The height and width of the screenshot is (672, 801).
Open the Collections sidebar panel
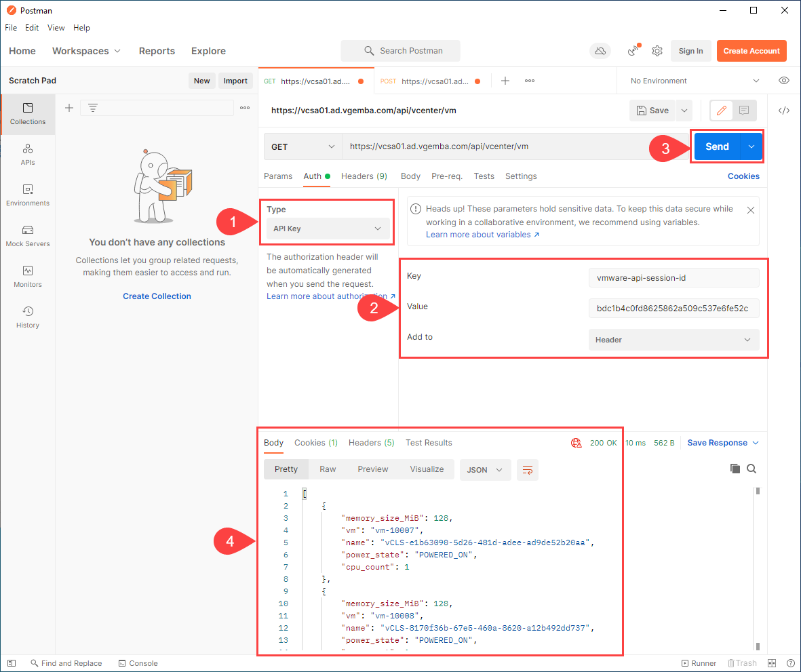28,114
